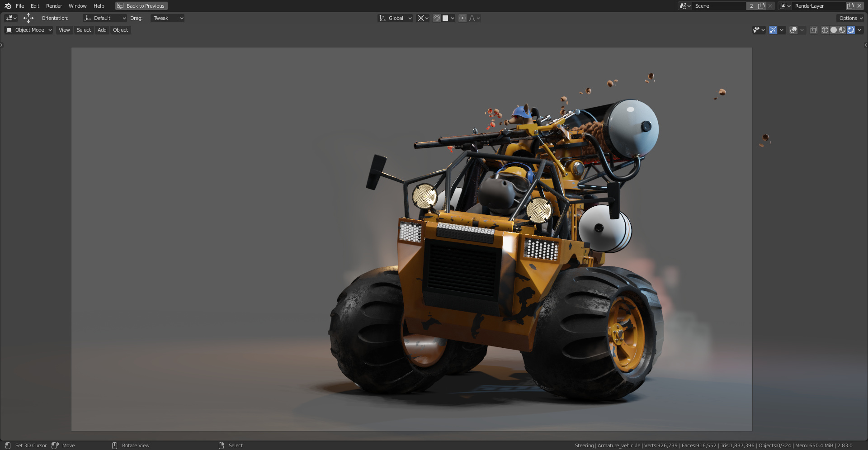Image resolution: width=868 pixels, height=450 pixels.
Task: Click the scene user count 2
Action: tap(751, 6)
